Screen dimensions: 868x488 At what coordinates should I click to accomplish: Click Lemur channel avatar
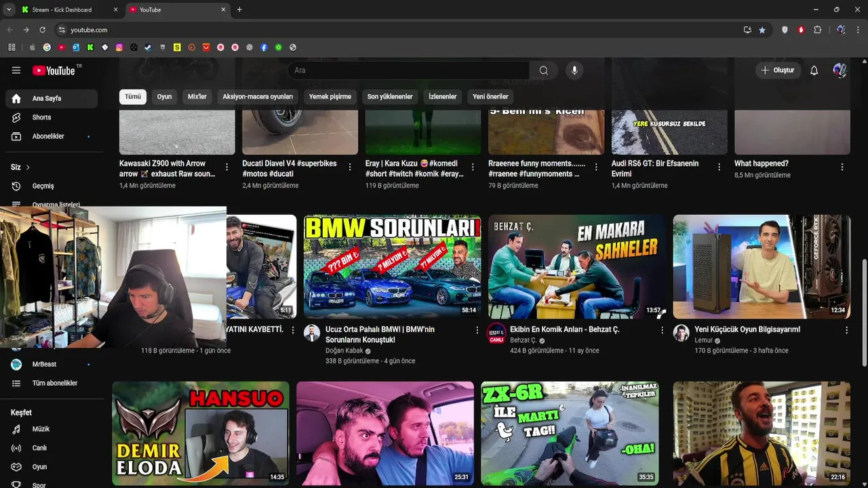pyautogui.click(x=681, y=333)
